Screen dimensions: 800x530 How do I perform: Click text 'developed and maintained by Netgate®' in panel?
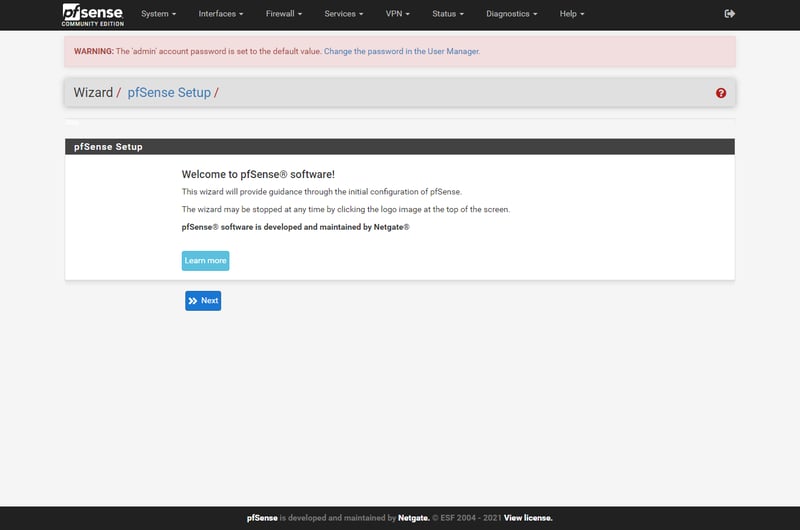pos(336,227)
